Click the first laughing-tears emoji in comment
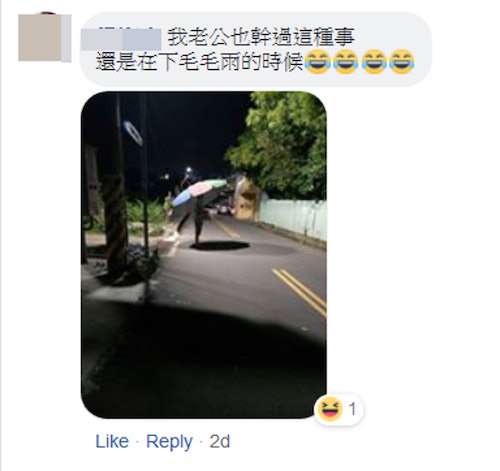This screenshot has height=471, width=500. [318, 62]
